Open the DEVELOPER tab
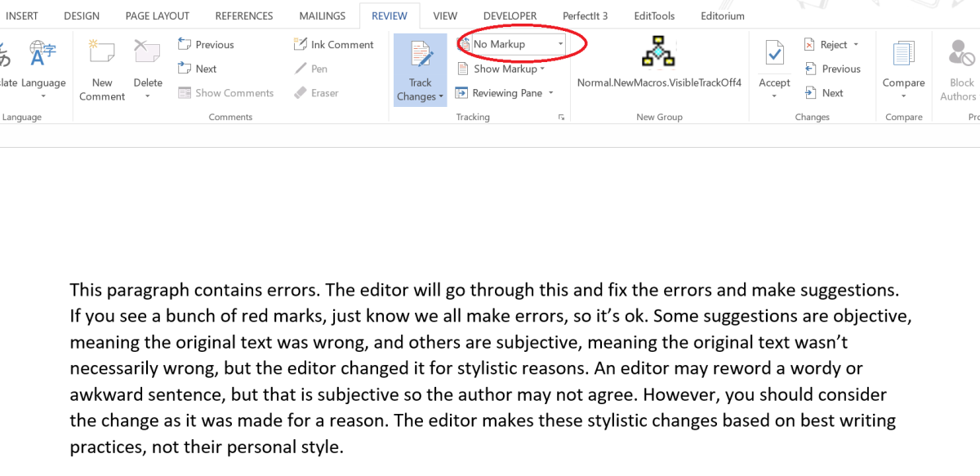Viewport: 980px width, 476px height. coord(510,16)
